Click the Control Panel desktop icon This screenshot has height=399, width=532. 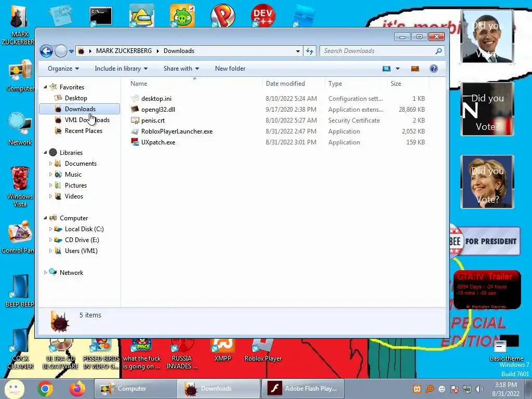click(x=18, y=237)
